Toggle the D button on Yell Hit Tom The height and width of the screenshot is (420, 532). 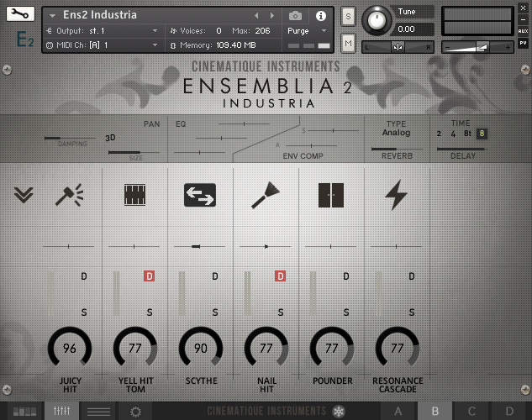coord(150,276)
